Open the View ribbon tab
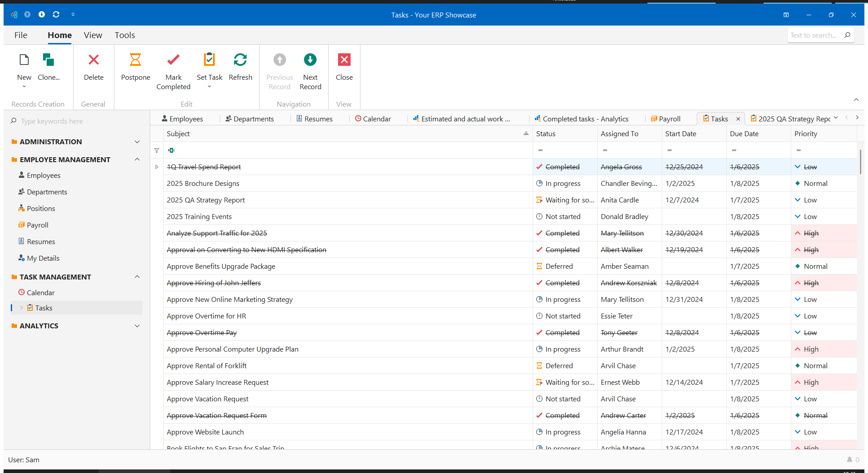The image size is (868, 473). (93, 35)
